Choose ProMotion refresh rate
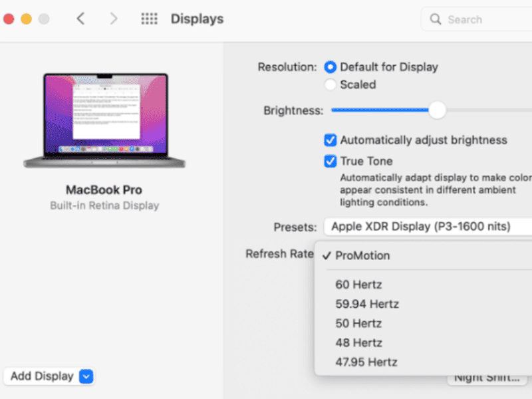Viewport: 532px width, 399px height. click(362, 255)
